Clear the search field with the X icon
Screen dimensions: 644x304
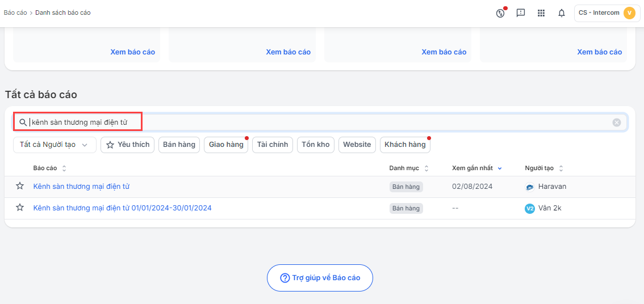click(617, 123)
